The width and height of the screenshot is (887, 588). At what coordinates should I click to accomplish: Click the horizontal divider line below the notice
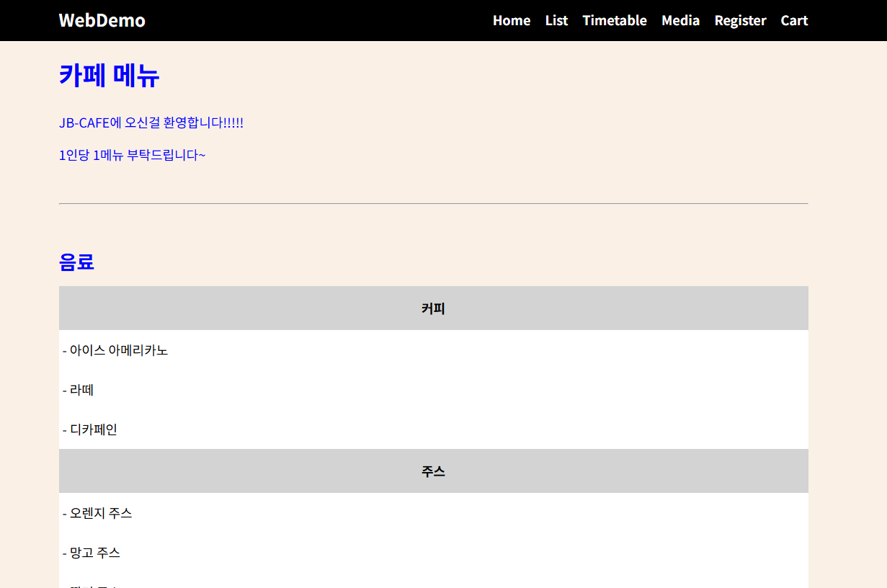tap(433, 204)
